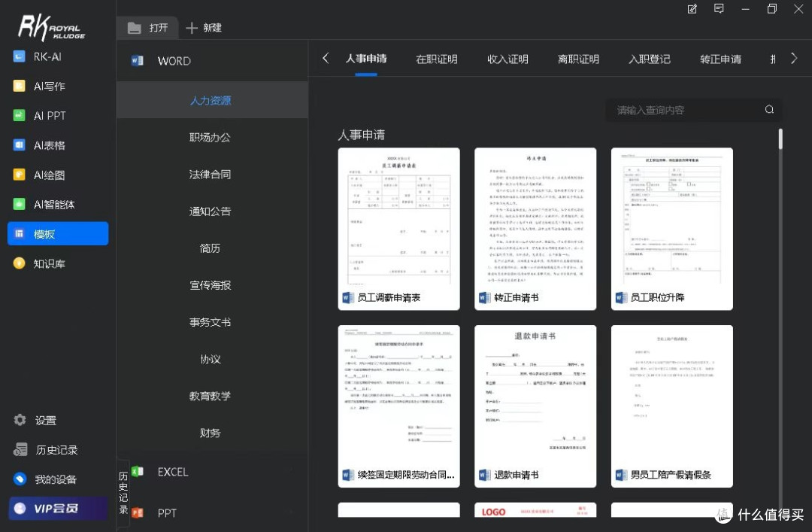Click the edit note icon in title bar

pyautogui.click(x=692, y=9)
